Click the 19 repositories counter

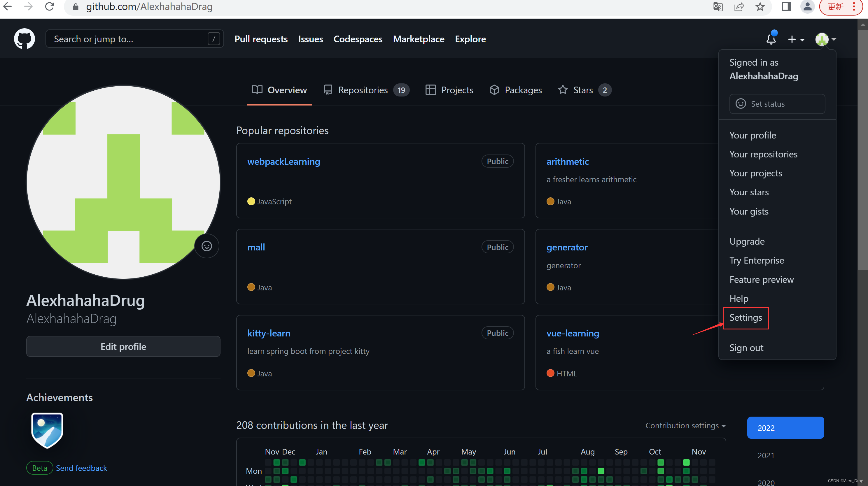(401, 90)
